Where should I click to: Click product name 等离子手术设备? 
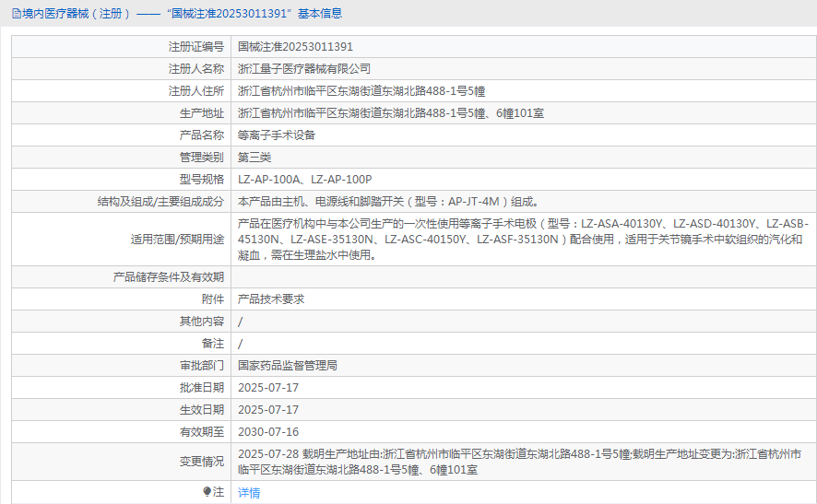277,135
